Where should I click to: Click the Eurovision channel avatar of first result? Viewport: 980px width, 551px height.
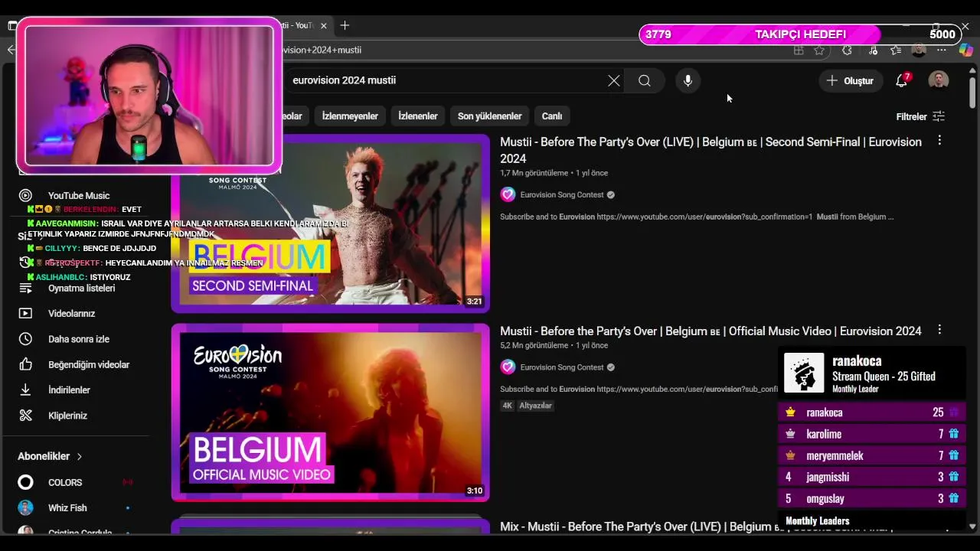tap(508, 194)
